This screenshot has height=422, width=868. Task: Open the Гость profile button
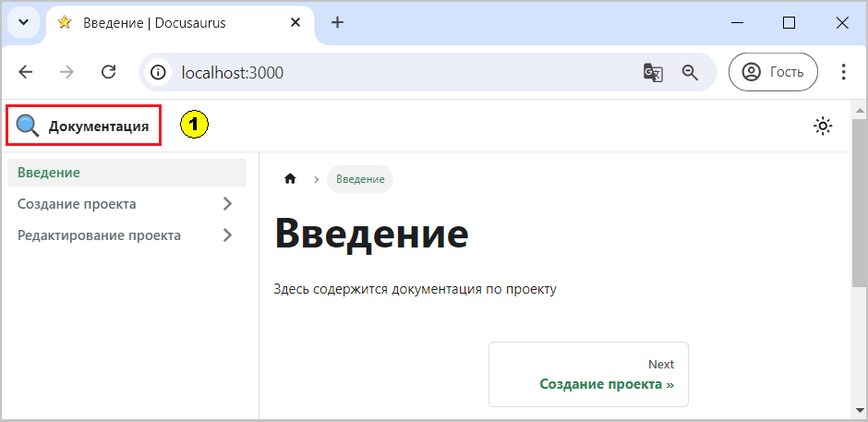click(x=773, y=72)
